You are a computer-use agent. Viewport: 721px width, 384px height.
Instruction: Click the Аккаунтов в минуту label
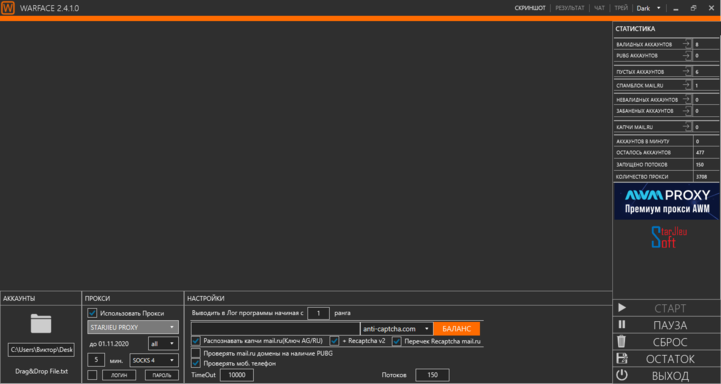(x=643, y=141)
